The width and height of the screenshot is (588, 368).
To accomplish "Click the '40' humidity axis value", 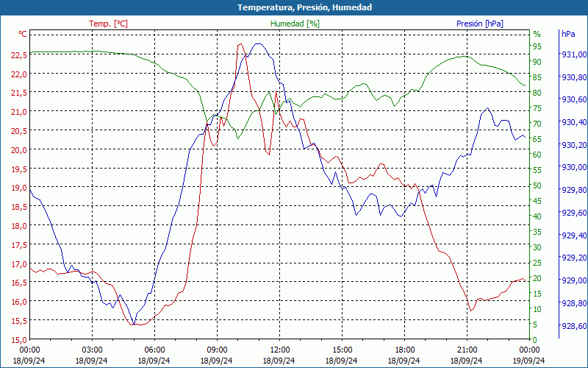I will click(537, 216).
